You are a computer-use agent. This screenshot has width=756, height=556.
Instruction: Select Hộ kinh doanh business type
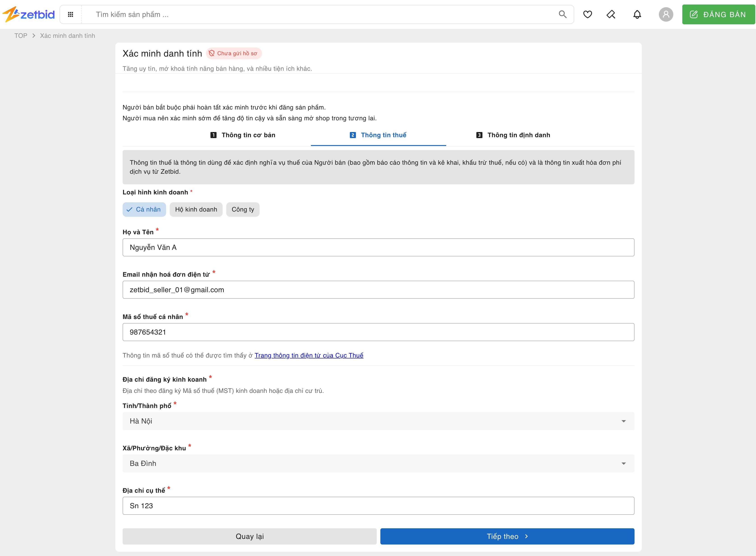[x=196, y=209]
